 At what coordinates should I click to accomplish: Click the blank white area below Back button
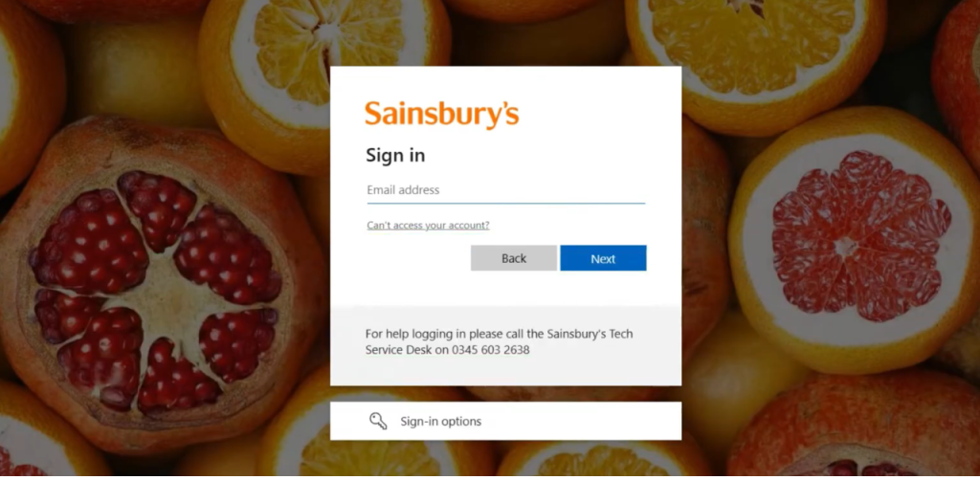pyautogui.click(x=505, y=289)
